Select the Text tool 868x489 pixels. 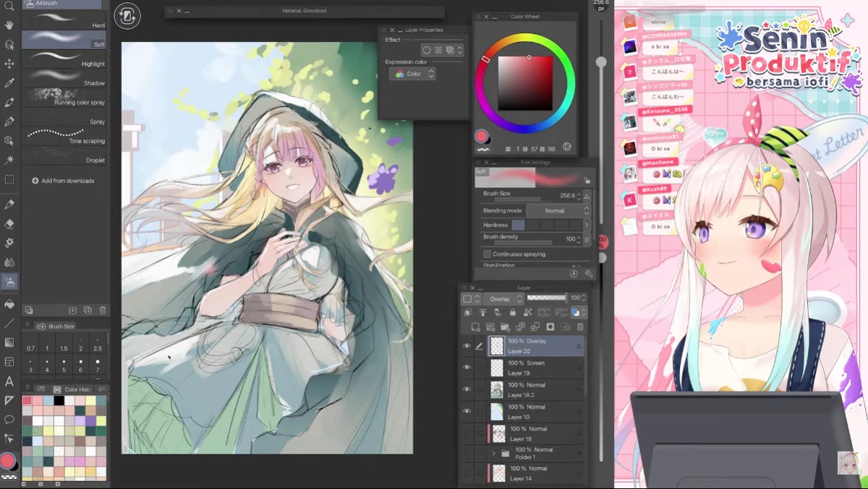coord(9,380)
